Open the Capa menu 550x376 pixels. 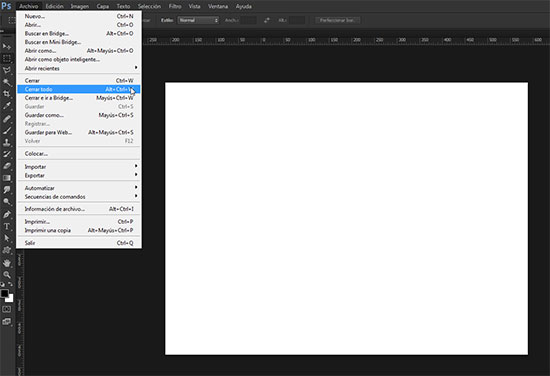[102, 6]
